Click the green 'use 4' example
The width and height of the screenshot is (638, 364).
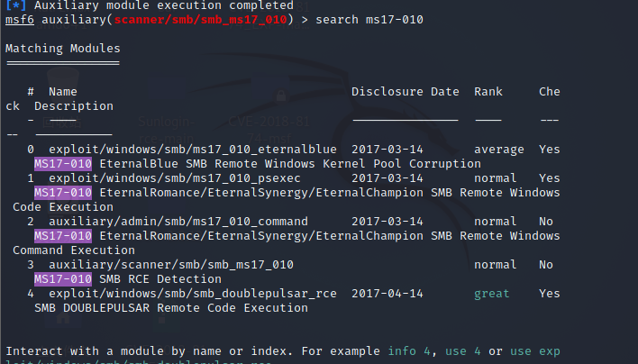click(462, 351)
